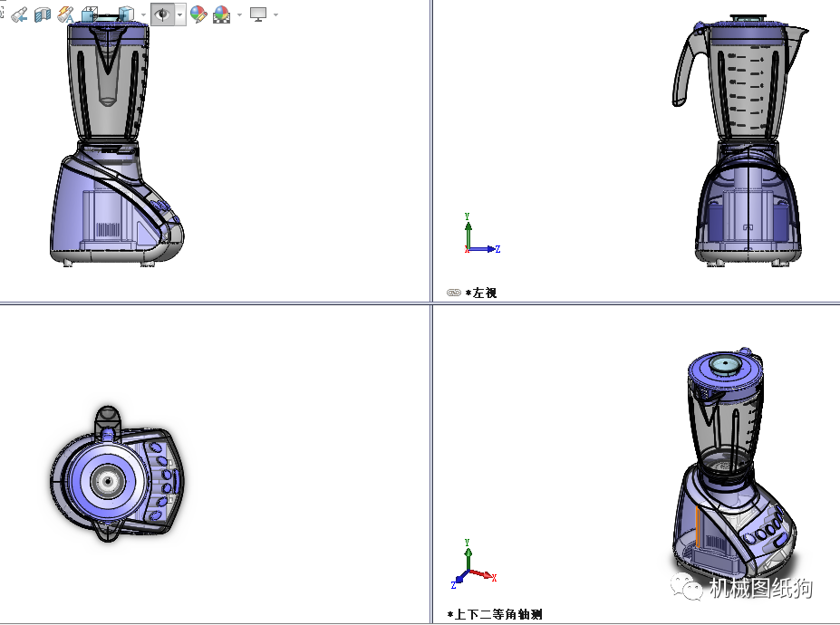Click the Apply Scene icon
Screen dimensions: 840x625
coord(221,14)
